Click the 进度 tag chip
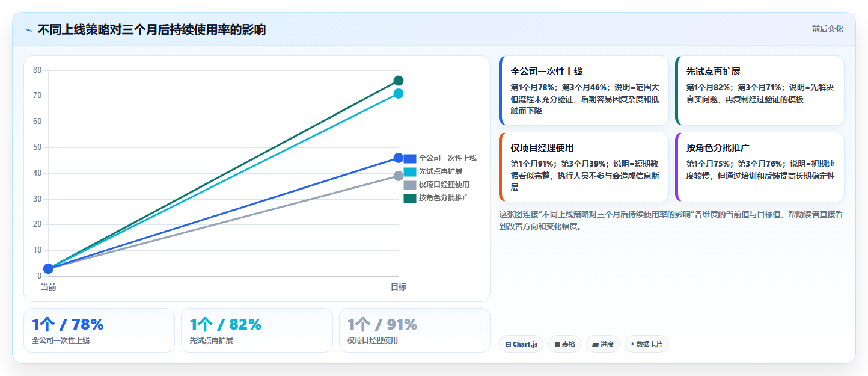Viewport: 868px width, 376px height. tap(603, 344)
